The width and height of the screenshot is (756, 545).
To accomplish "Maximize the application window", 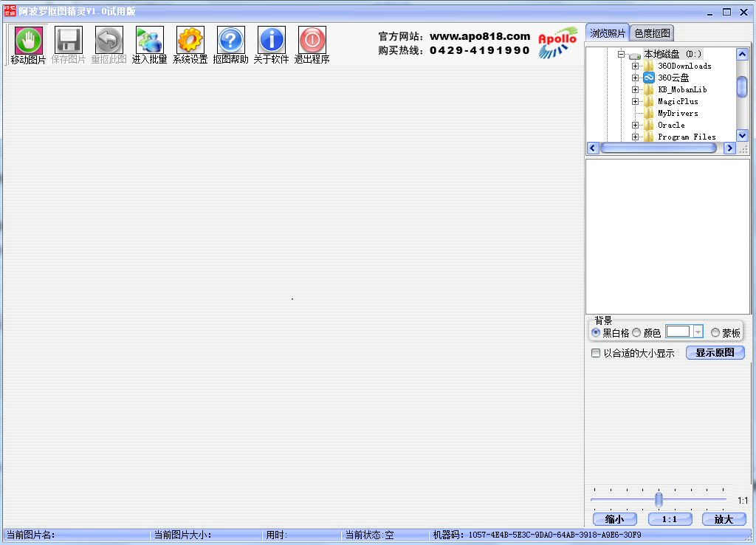I will coord(726,12).
